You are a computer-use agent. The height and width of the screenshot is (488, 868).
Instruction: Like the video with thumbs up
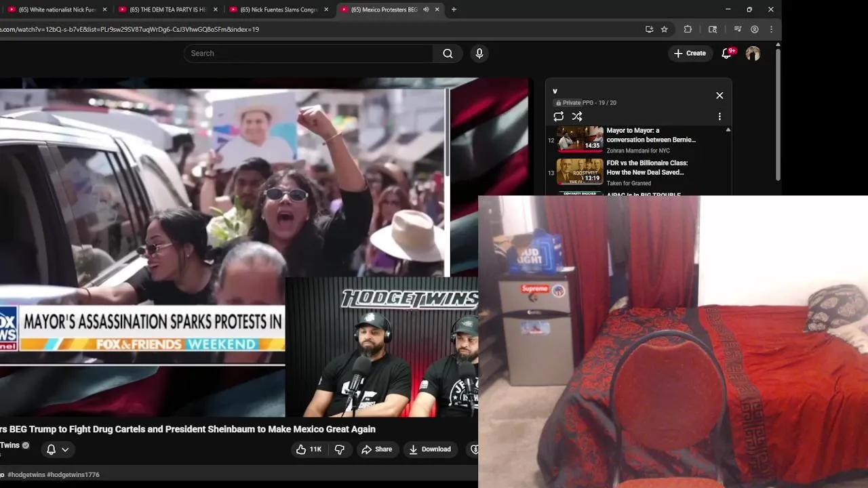(309, 449)
